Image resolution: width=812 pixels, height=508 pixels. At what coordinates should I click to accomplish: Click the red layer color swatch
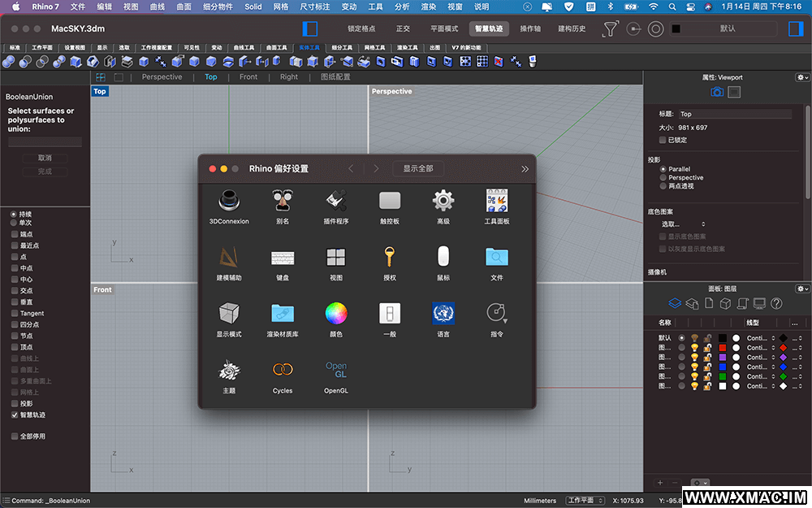pyautogui.click(x=723, y=348)
